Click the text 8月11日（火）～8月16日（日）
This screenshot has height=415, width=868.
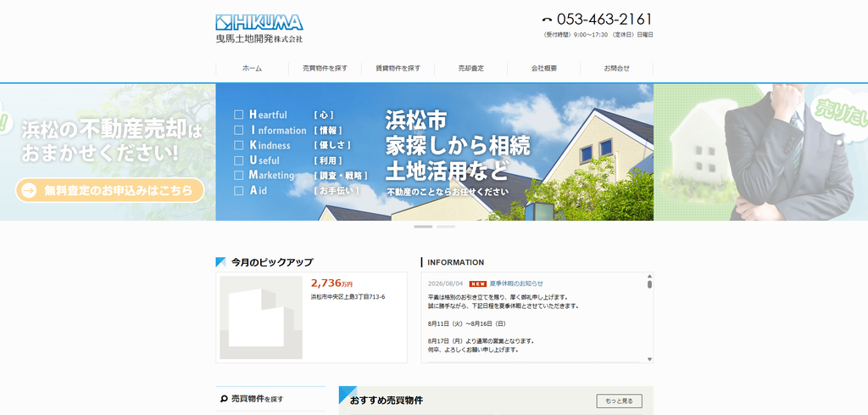tap(467, 323)
